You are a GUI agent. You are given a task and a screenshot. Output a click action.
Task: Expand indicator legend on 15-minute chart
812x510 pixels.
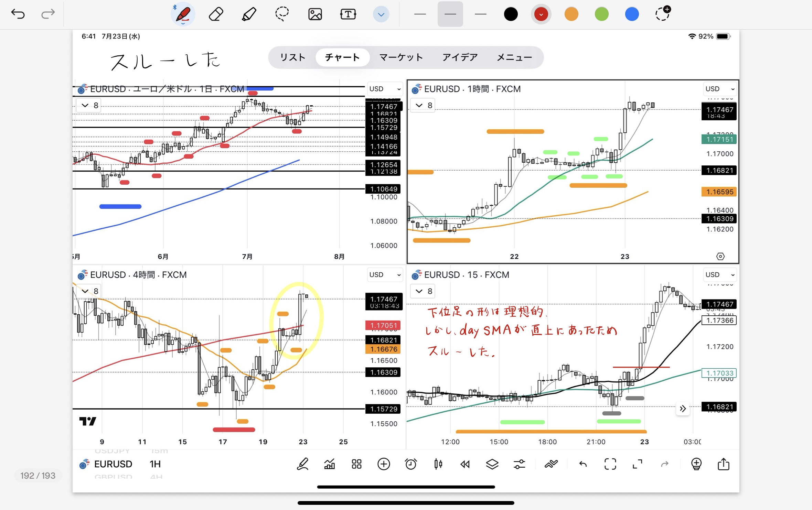423,291
